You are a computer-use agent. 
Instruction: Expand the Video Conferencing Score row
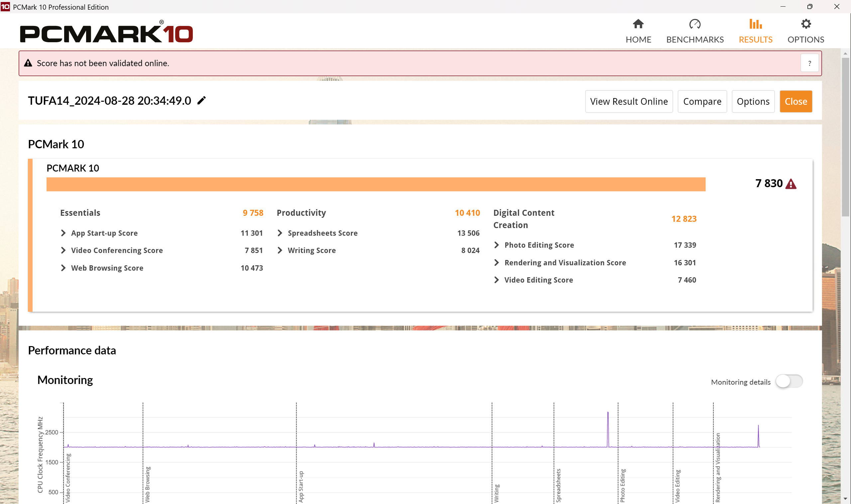point(63,250)
